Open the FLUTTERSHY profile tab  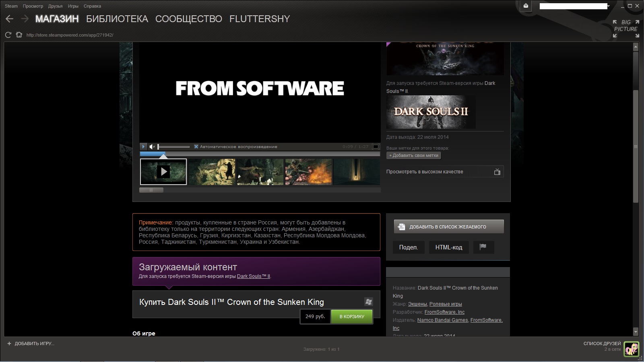point(260,19)
